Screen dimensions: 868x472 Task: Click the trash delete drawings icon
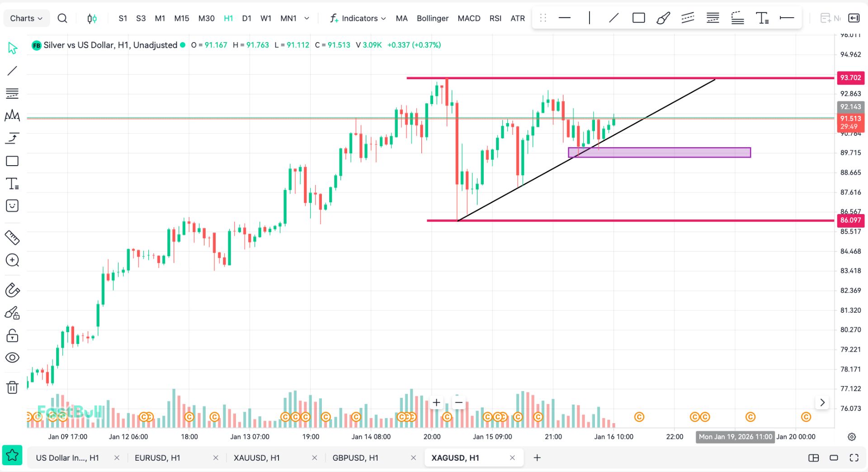point(12,387)
